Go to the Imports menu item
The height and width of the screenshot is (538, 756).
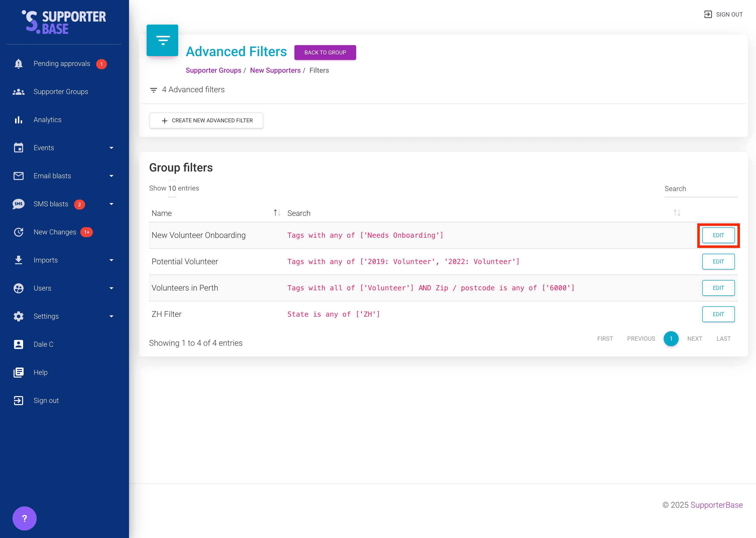(x=46, y=260)
